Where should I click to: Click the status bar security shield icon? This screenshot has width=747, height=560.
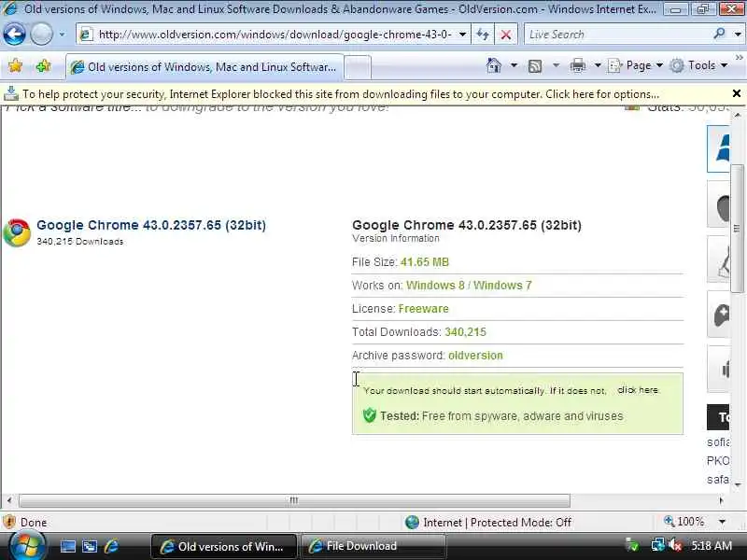9,522
